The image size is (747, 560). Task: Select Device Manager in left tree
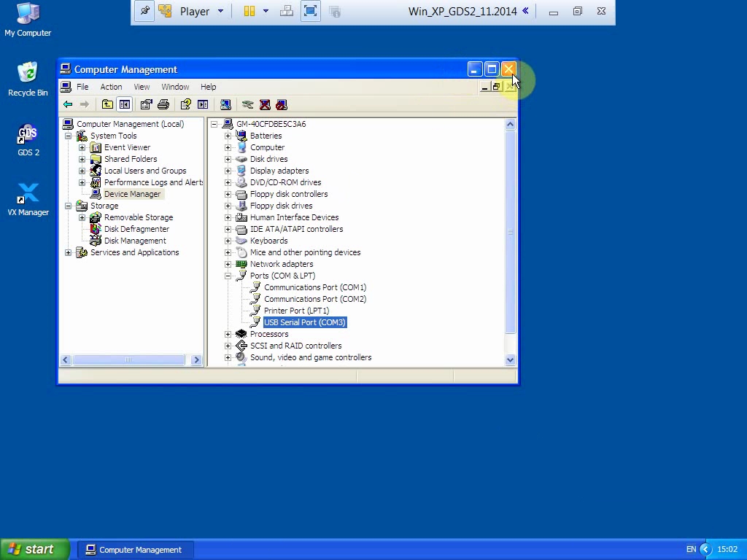[x=133, y=194]
